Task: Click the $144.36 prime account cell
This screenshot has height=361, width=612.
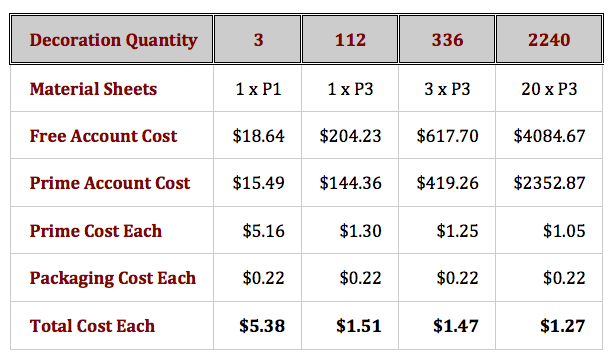Action: click(x=350, y=183)
